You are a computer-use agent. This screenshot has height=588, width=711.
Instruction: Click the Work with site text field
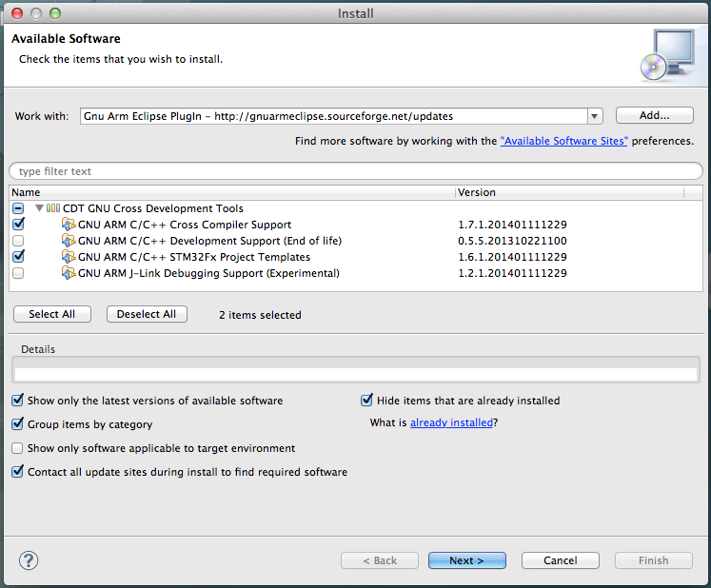coord(334,116)
